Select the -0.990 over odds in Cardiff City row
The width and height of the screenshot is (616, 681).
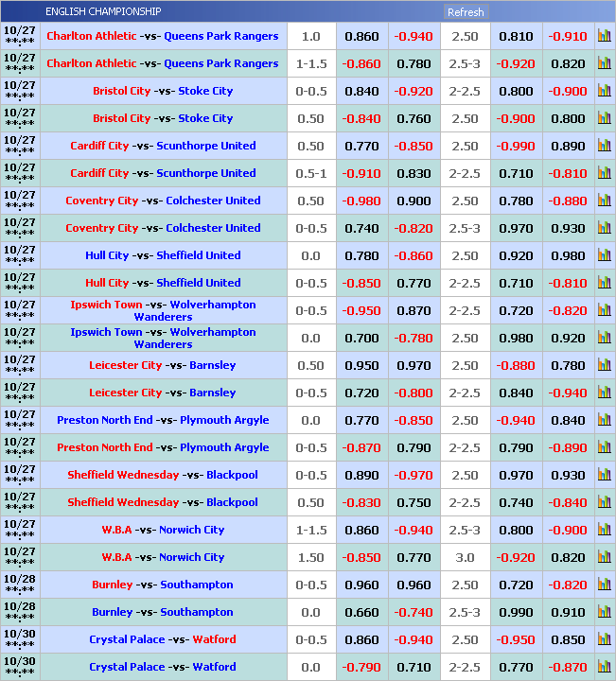click(517, 146)
